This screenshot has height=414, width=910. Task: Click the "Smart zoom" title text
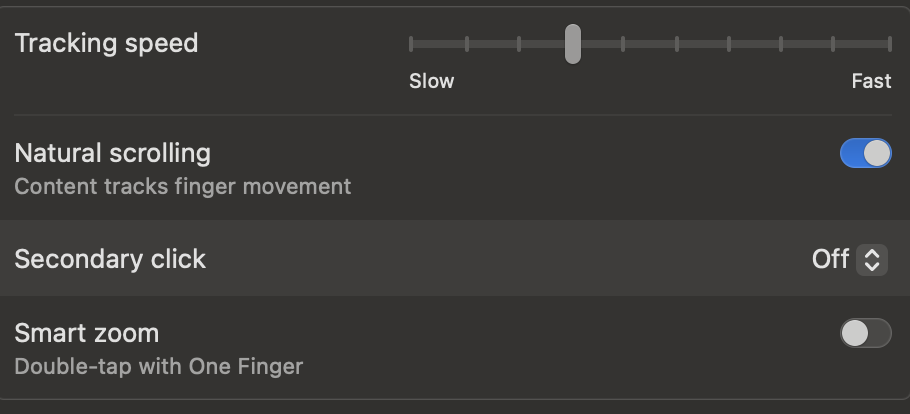(86, 333)
